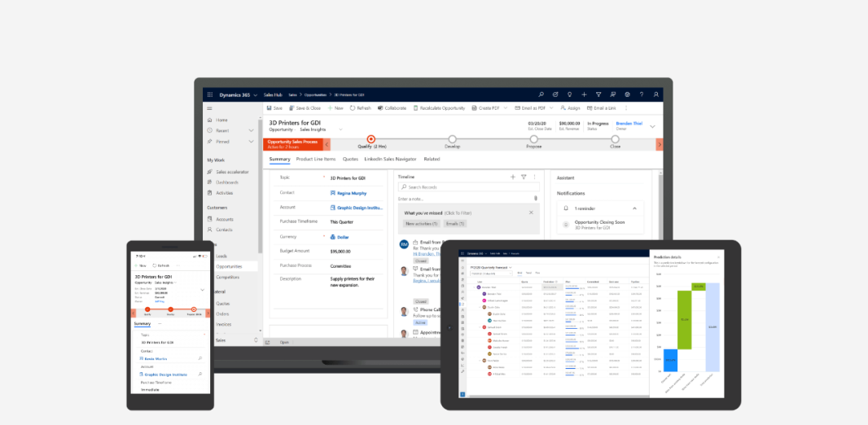Click Refresh in the laptop command bar
The image size is (868, 425).
click(361, 108)
